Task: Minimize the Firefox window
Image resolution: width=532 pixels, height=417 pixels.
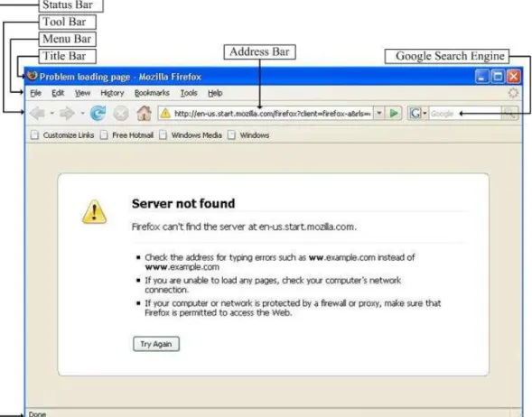Action: [481, 77]
